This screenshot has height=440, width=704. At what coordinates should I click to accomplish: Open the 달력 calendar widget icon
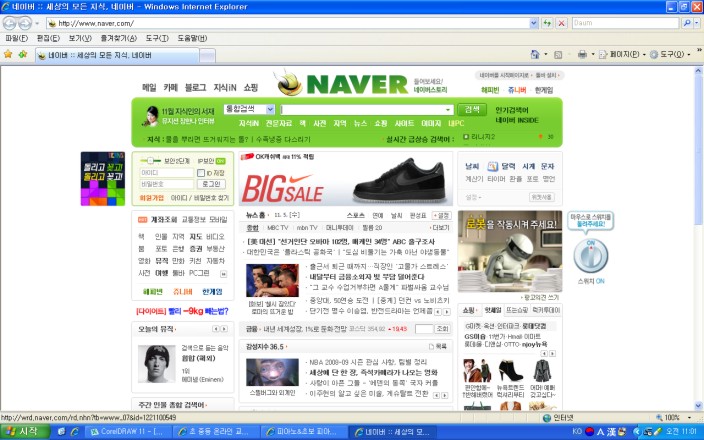pyautogui.click(x=493, y=167)
